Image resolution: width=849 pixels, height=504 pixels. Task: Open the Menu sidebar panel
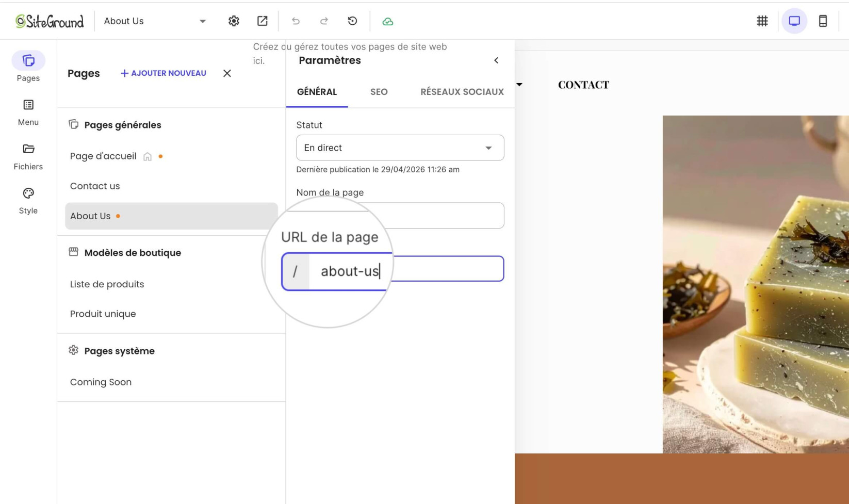(x=28, y=112)
